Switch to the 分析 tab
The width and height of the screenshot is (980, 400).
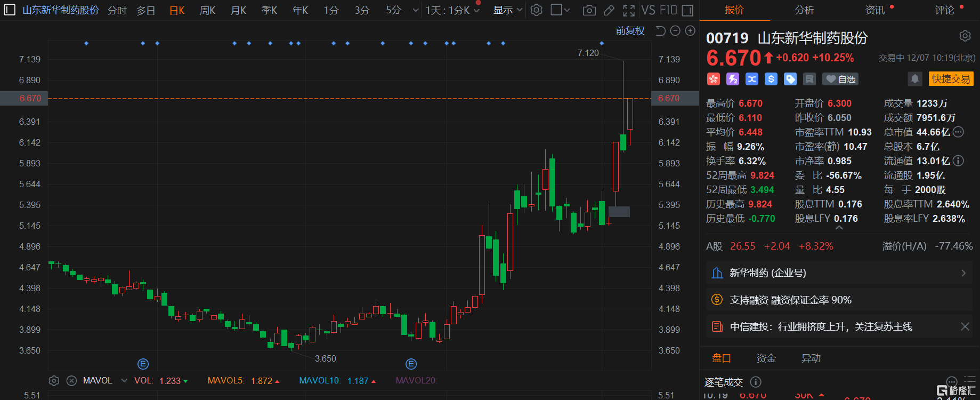click(x=804, y=10)
